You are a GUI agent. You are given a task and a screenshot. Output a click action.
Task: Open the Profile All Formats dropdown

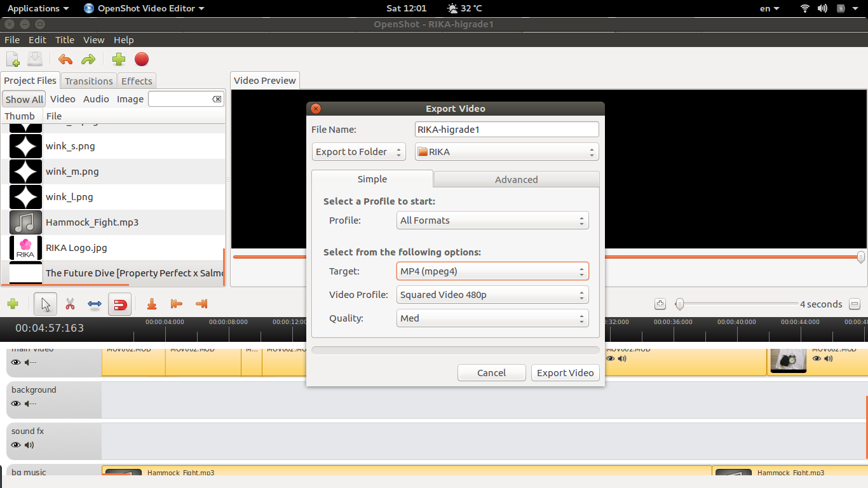492,220
